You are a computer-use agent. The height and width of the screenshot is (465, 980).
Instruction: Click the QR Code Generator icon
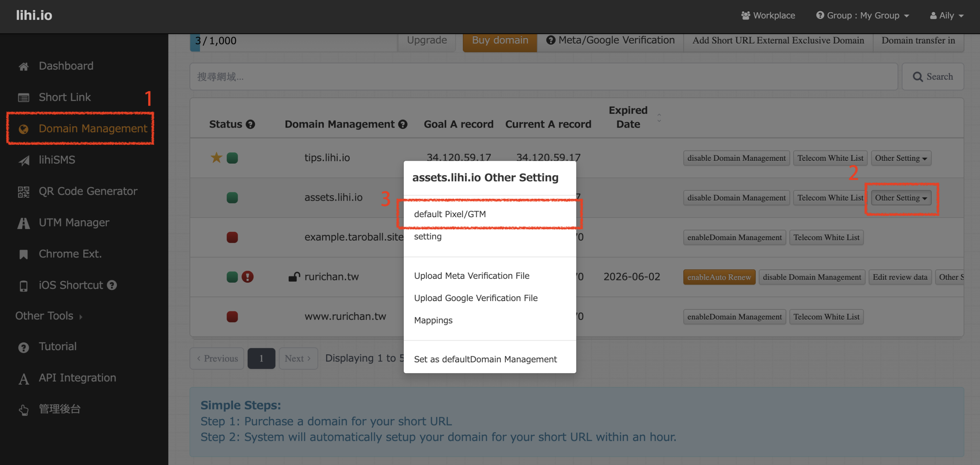(x=23, y=192)
